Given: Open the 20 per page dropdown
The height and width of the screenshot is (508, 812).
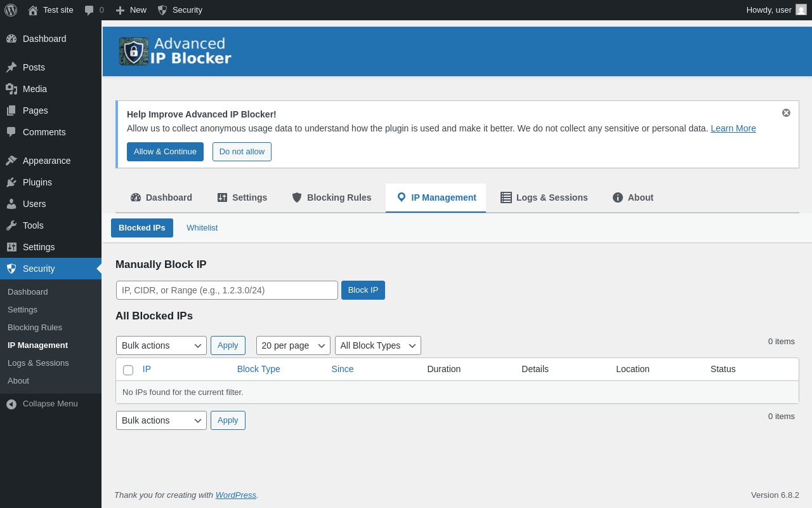Looking at the screenshot, I should point(293,345).
